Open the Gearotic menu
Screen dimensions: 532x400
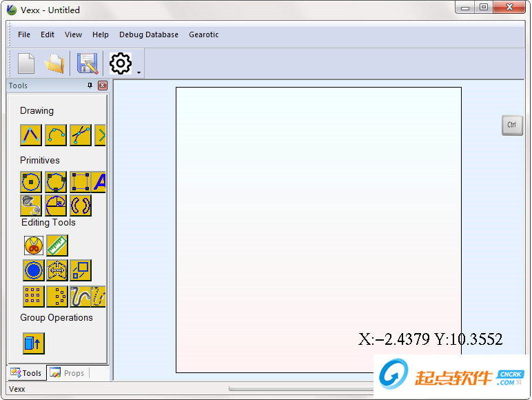point(203,34)
